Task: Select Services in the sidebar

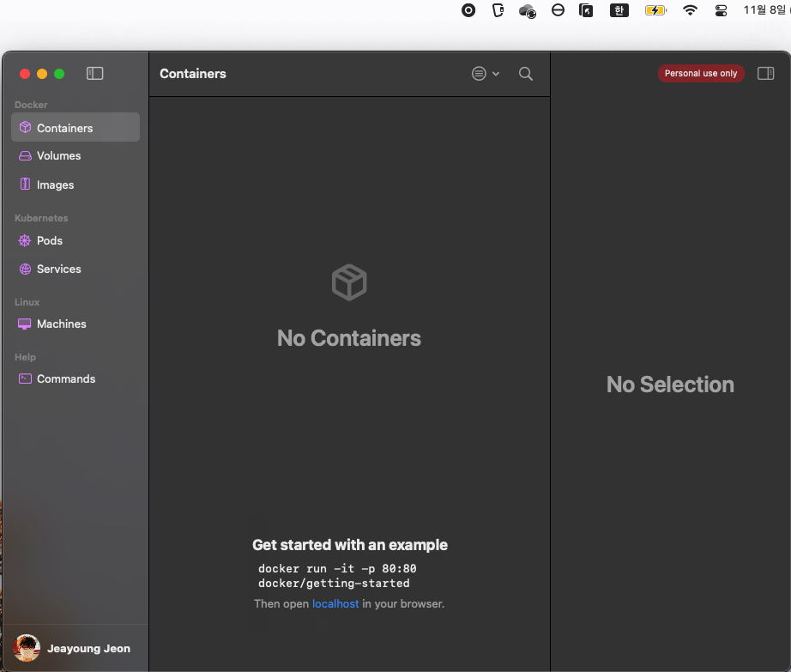Action: [75, 269]
